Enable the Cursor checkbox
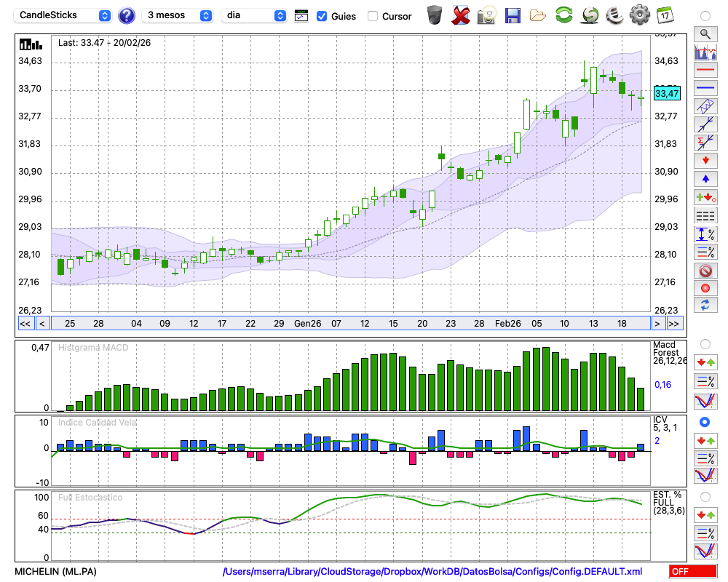 click(x=373, y=16)
